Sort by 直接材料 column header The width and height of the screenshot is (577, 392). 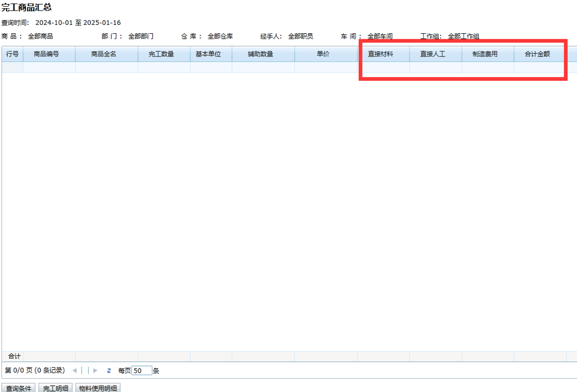click(x=383, y=54)
